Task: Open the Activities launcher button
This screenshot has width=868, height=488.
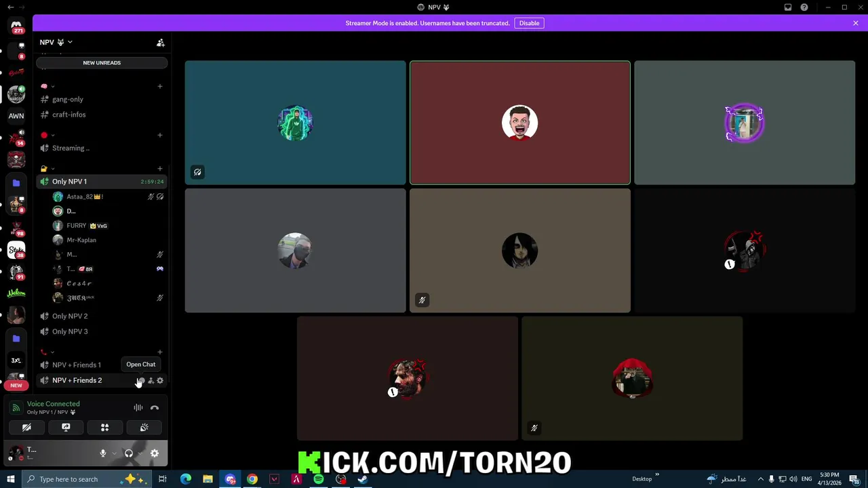Action: click(105, 428)
